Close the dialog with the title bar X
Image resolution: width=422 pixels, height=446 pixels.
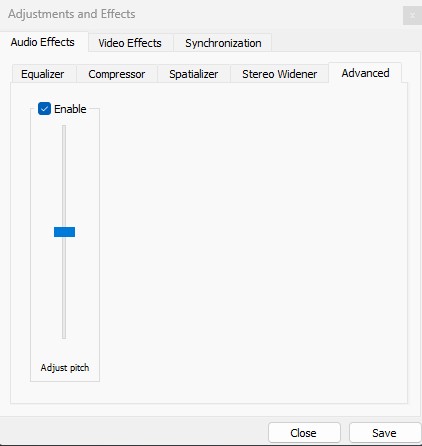pos(412,15)
